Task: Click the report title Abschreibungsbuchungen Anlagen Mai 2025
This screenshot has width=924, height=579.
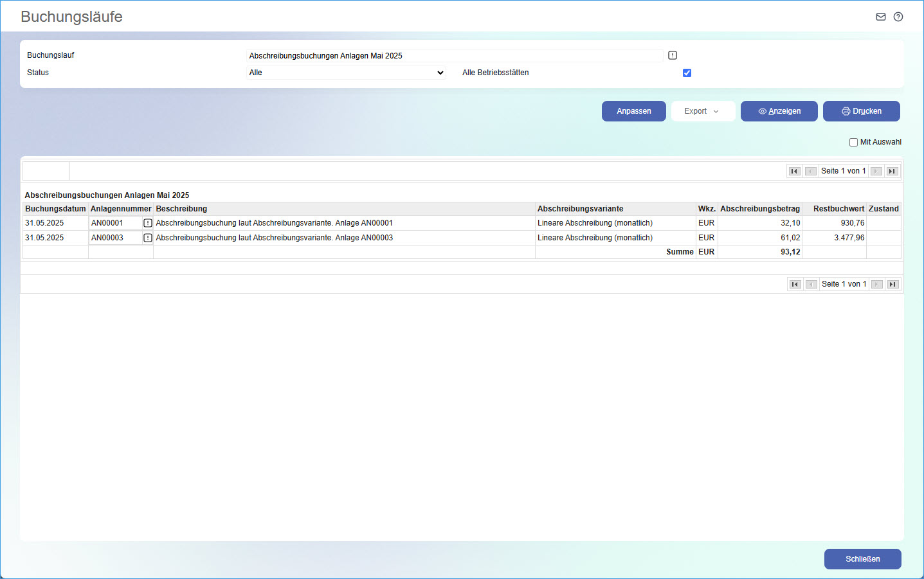Action: click(x=107, y=195)
